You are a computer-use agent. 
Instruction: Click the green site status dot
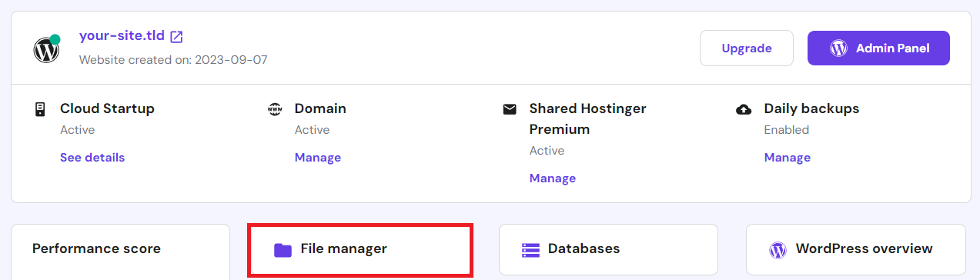[55, 38]
